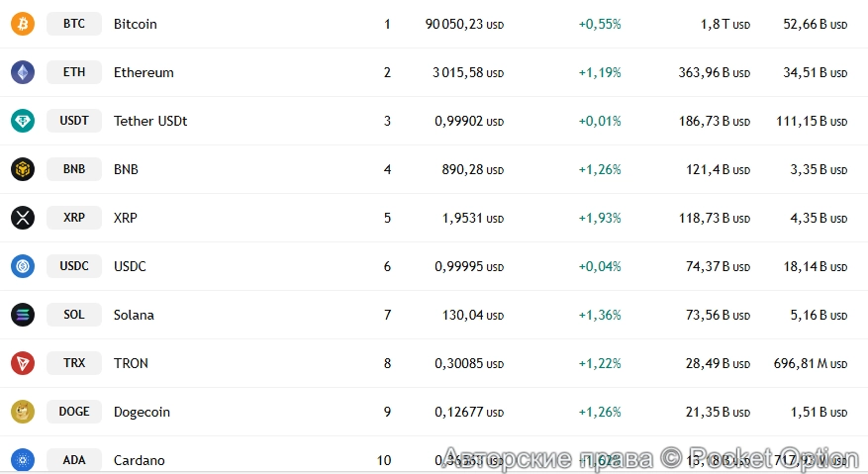Click the XRP price 1,9531 USD
868x474 pixels.
point(472,218)
